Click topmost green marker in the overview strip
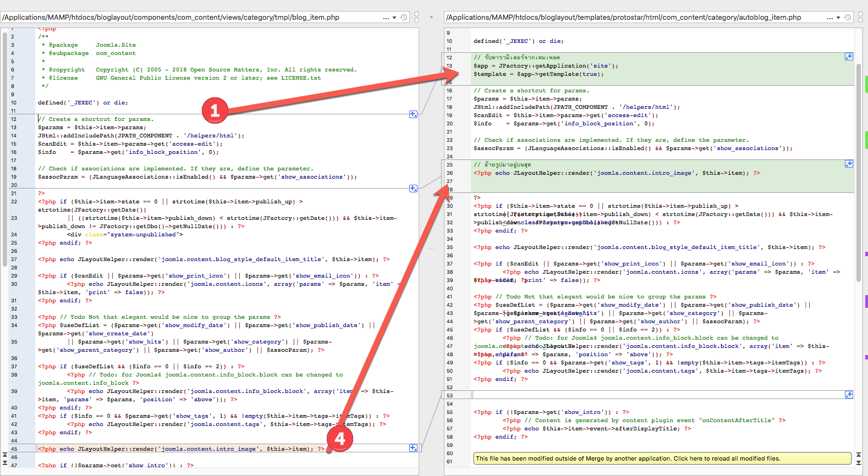 tap(866, 84)
